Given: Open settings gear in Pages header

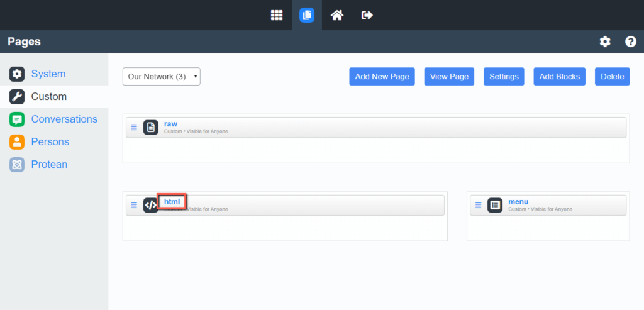Looking at the screenshot, I should click(605, 42).
